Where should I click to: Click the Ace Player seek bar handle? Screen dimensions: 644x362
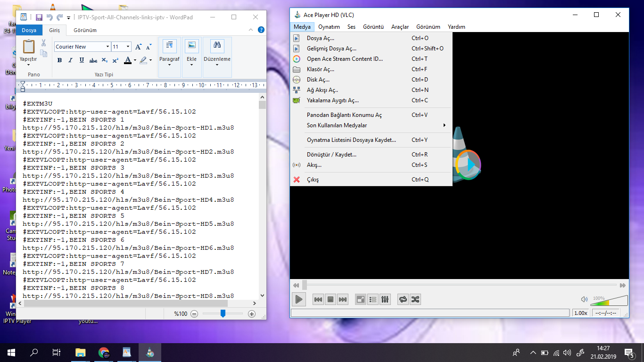tap(305, 285)
